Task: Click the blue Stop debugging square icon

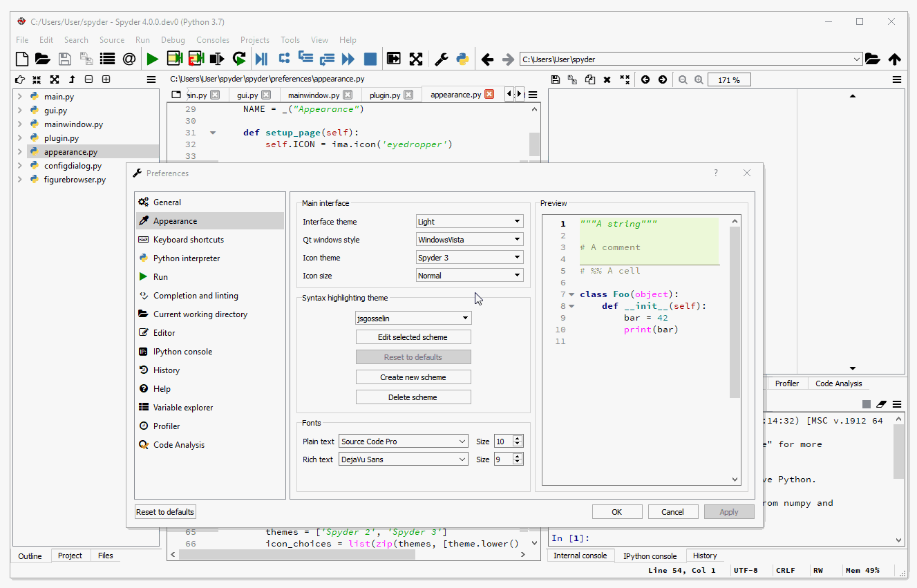Action: point(370,59)
